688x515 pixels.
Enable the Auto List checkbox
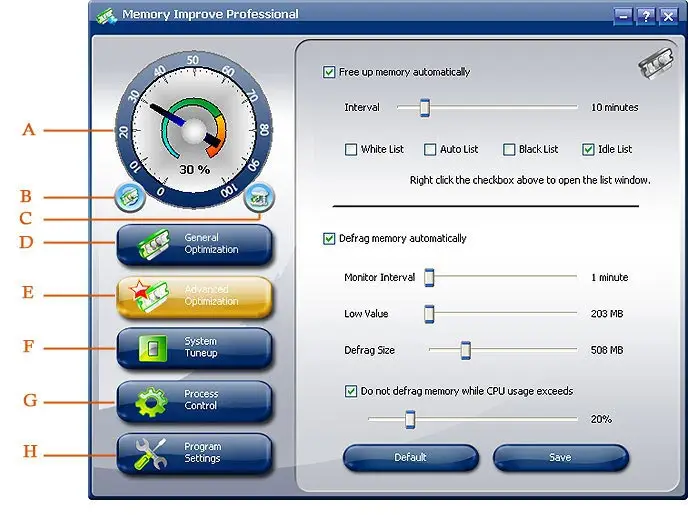pos(430,150)
